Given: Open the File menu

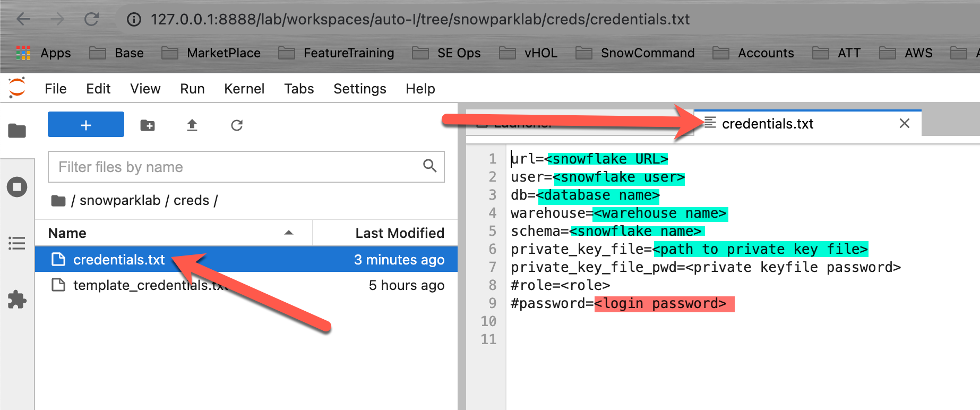Looking at the screenshot, I should click(x=56, y=89).
